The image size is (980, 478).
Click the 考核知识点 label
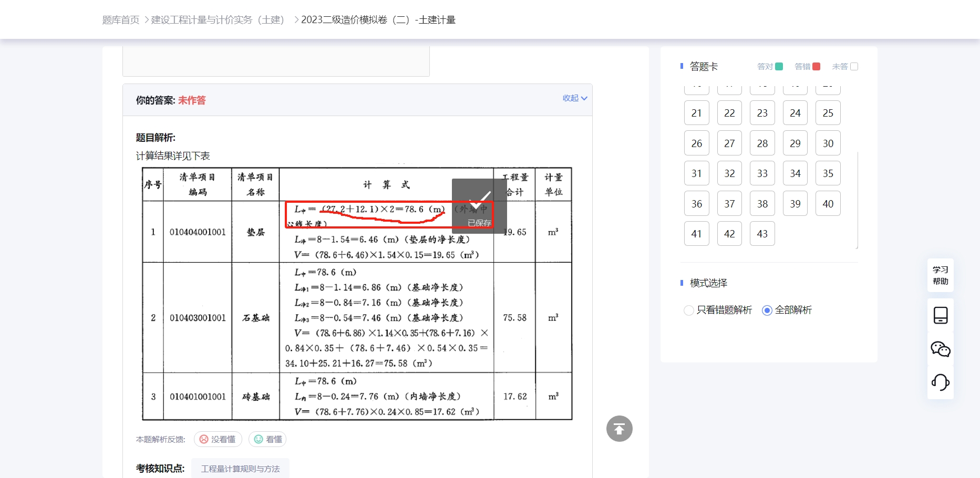coord(160,469)
